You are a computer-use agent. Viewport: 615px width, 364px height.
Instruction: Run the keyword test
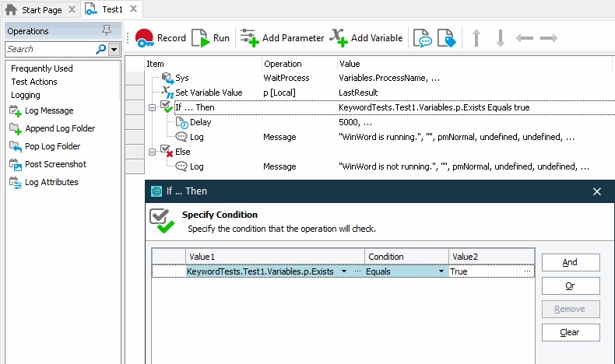click(x=201, y=38)
